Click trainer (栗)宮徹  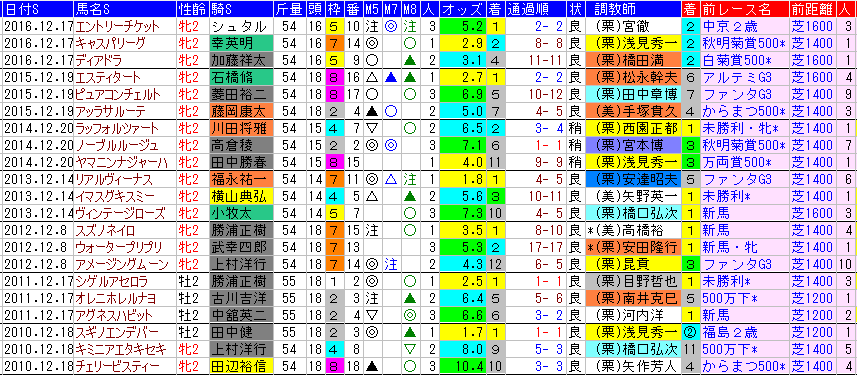click(x=632, y=26)
